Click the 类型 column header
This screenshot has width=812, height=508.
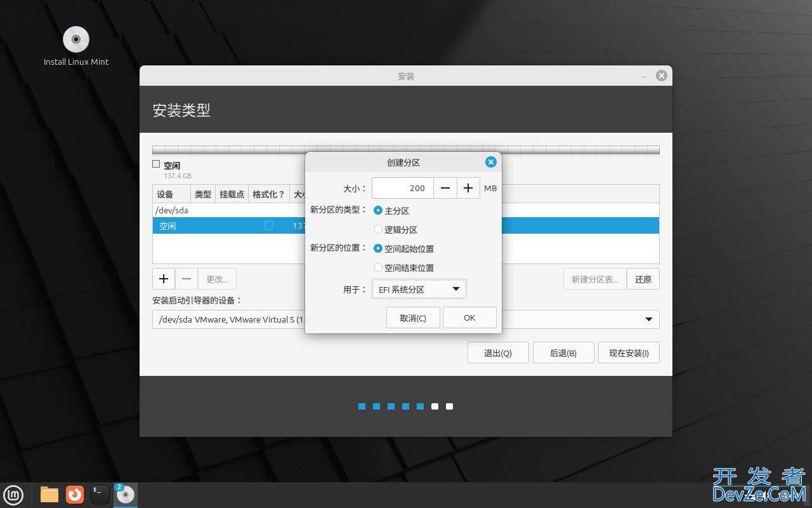203,194
